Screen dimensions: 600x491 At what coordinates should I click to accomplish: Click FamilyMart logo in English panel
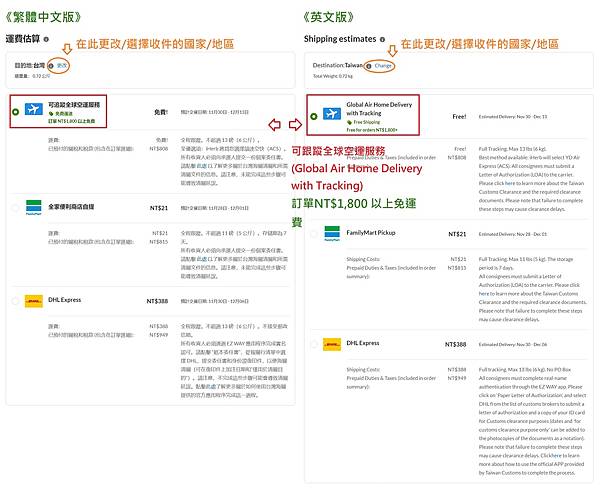point(332,233)
